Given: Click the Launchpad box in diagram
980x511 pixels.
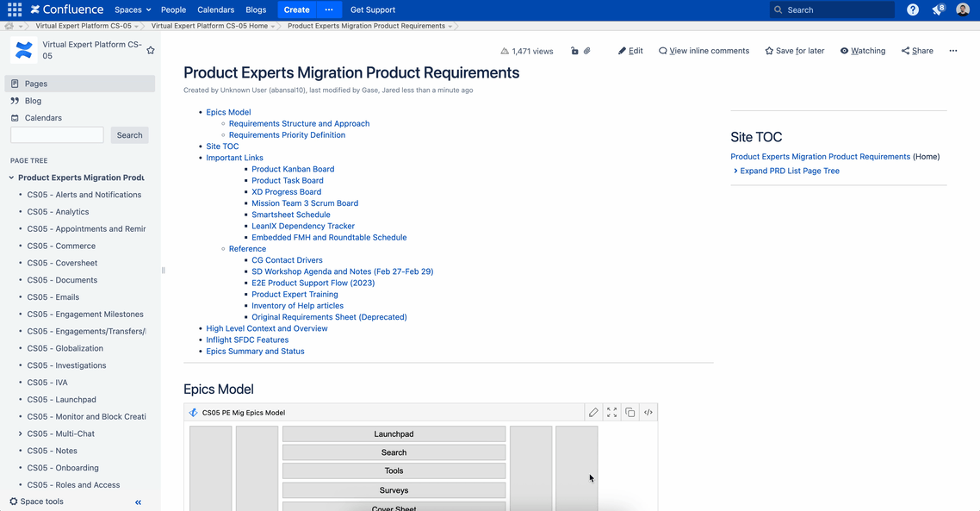Looking at the screenshot, I should point(394,434).
